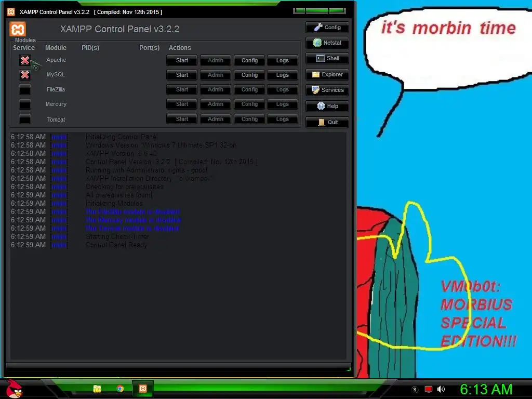Open the Mercury Logs menu
This screenshot has height=399, width=532.
click(x=282, y=104)
